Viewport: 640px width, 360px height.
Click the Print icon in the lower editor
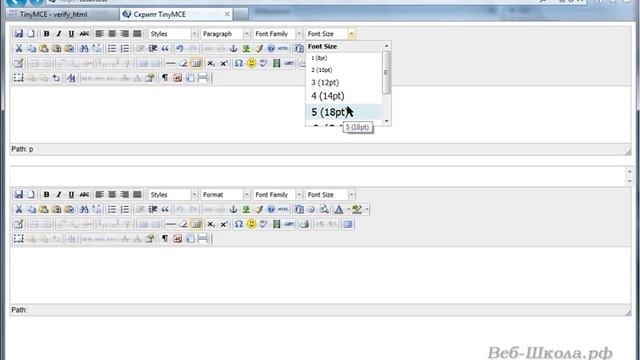[304, 224]
